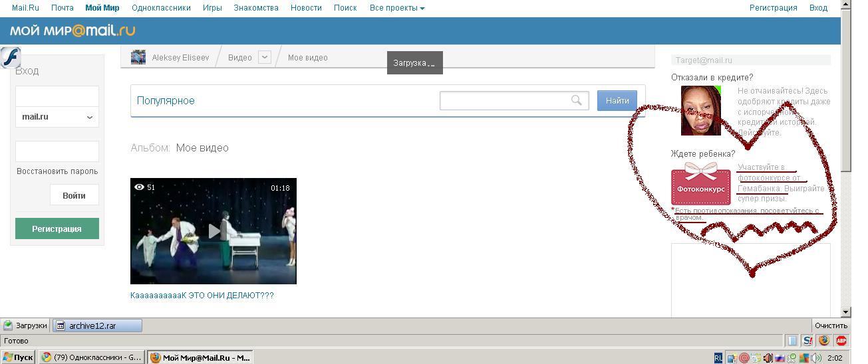The height and width of the screenshot is (364, 868).
Task: Click the taskbar clock 2:02
Action: click(835, 358)
